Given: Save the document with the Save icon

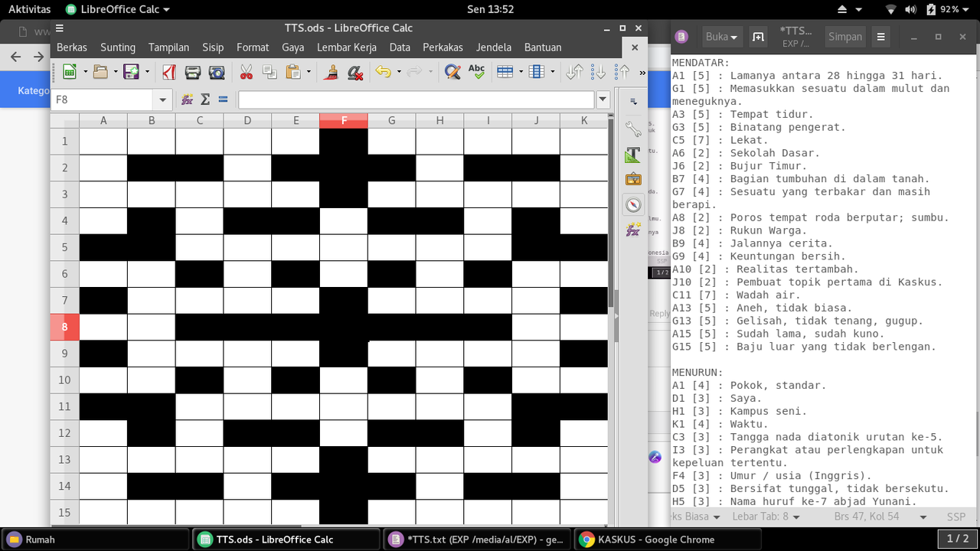Looking at the screenshot, I should point(131,72).
